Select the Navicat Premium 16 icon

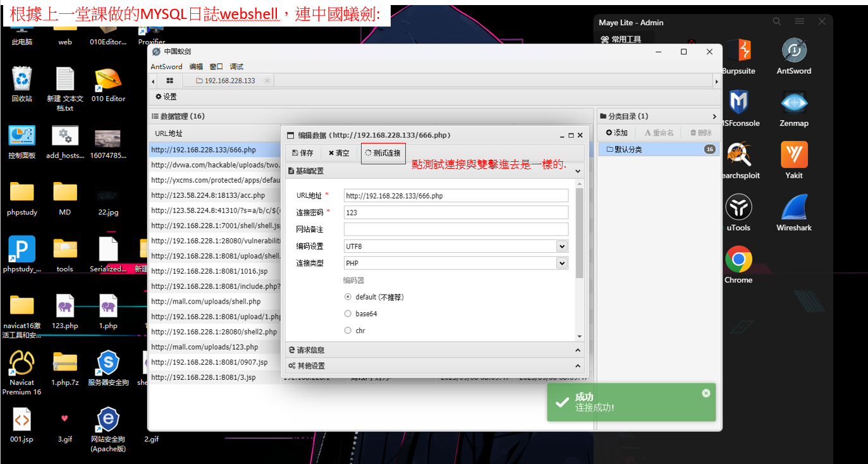[x=22, y=363]
